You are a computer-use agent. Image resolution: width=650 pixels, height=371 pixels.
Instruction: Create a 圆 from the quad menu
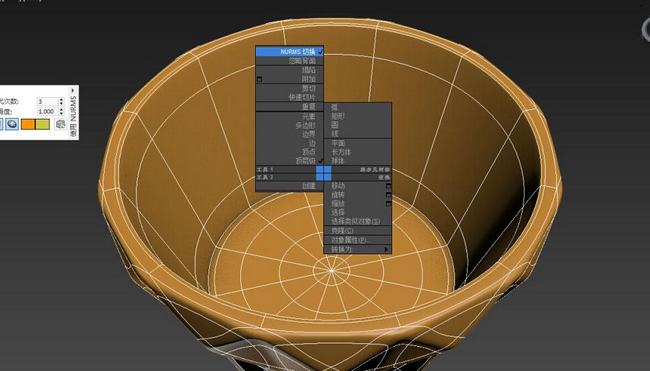pos(357,125)
